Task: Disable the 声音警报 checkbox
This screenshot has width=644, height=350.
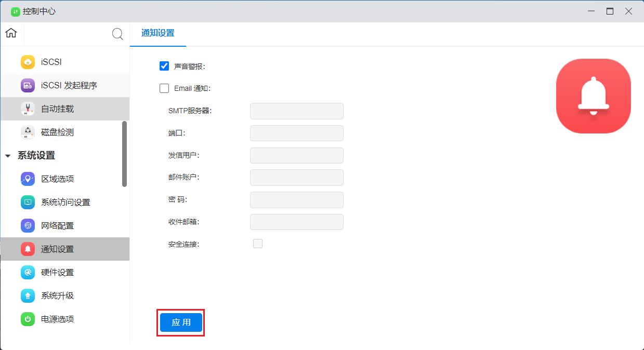Action: (x=164, y=66)
